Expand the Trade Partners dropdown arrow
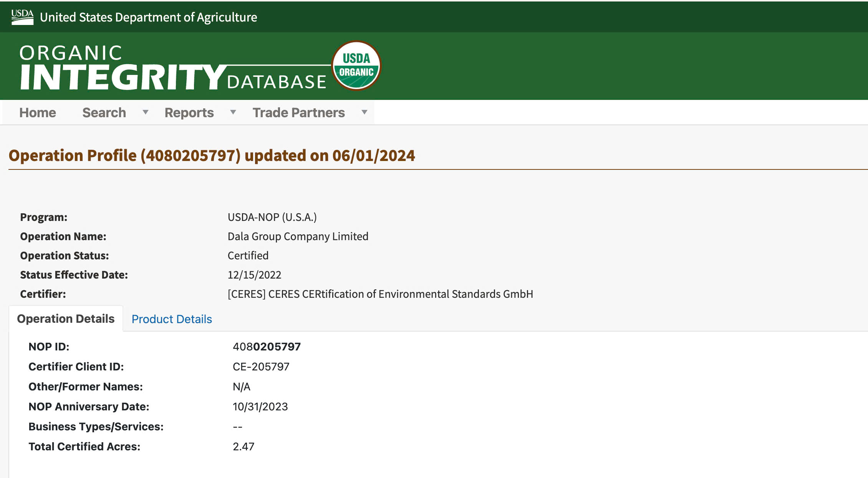 coord(364,112)
